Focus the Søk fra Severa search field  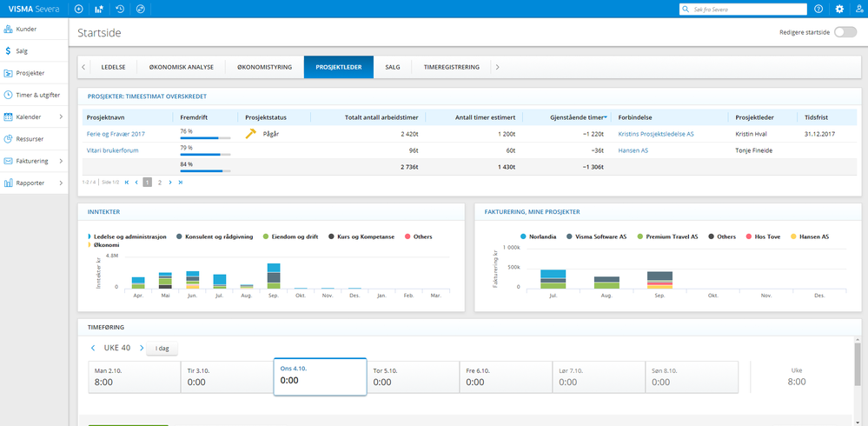(x=743, y=10)
